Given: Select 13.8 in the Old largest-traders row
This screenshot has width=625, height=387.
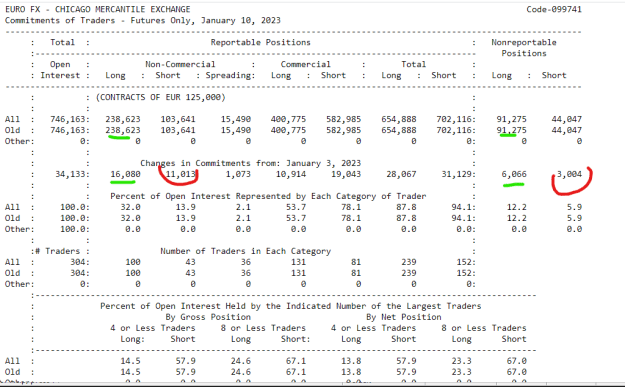Looking at the screenshot, I should pos(351,372).
